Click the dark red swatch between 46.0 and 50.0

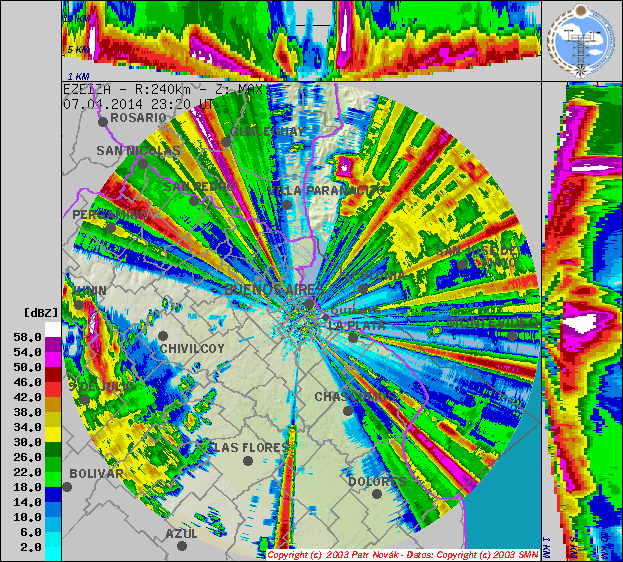[53, 375]
